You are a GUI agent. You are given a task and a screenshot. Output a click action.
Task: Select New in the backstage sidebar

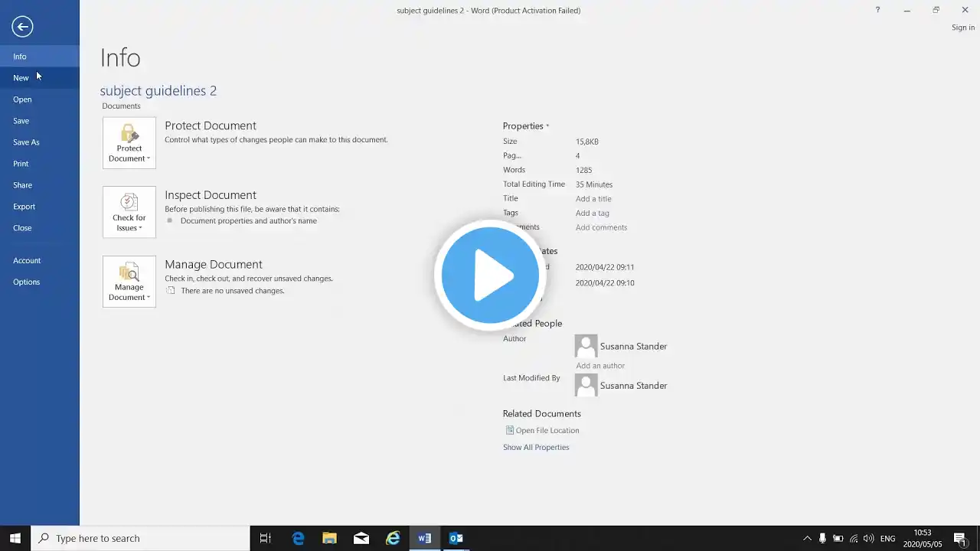tap(40, 78)
